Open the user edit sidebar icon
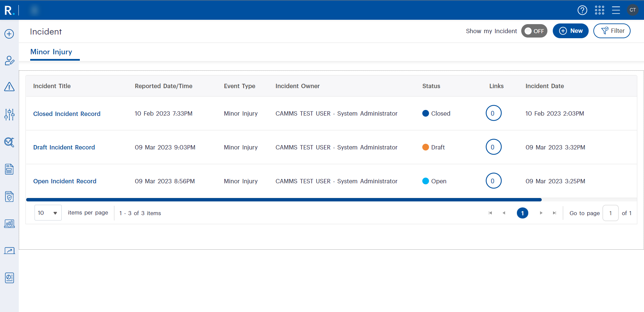The width and height of the screenshot is (644, 312). (x=9, y=61)
